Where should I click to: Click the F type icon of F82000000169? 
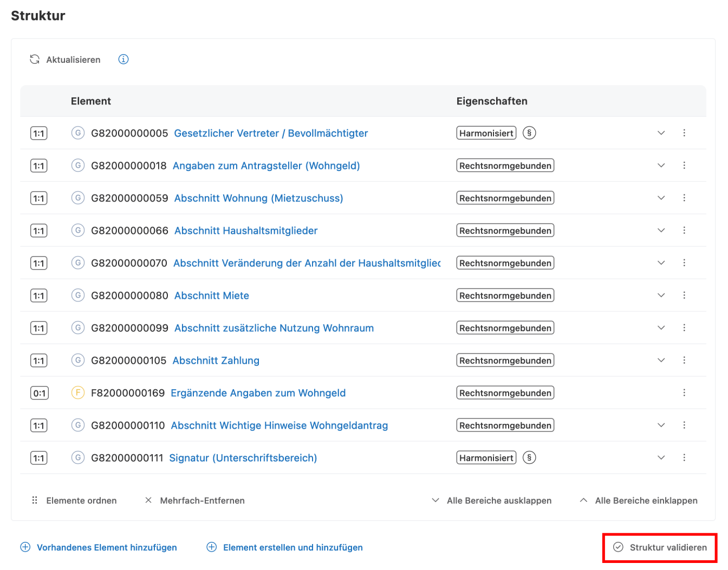tap(78, 393)
